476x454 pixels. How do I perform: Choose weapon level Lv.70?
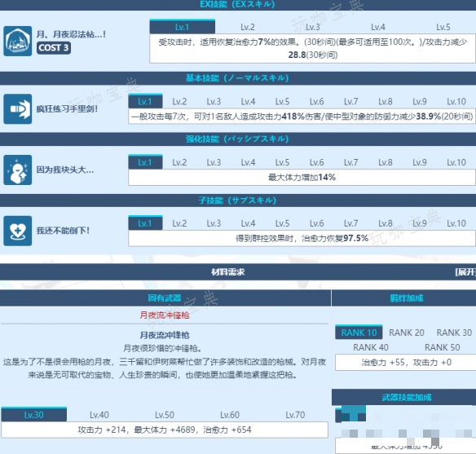pos(295,415)
